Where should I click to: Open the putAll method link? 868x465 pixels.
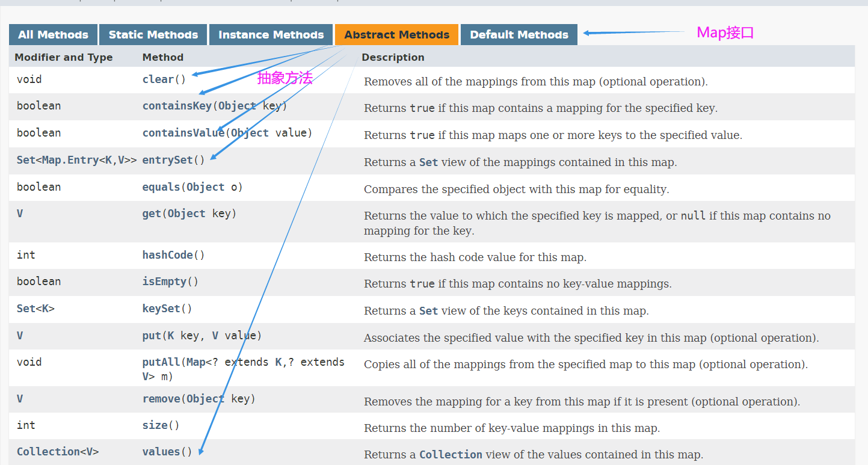[161, 362]
